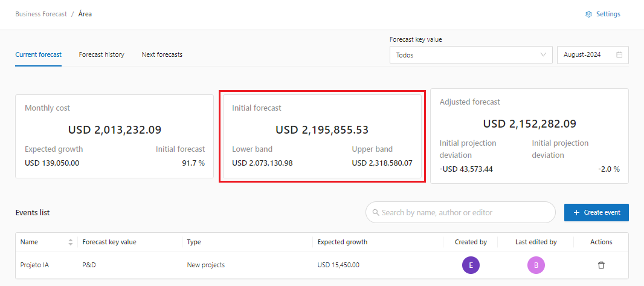Click the purple E creator avatar
644x286 pixels.
[x=471, y=265]
